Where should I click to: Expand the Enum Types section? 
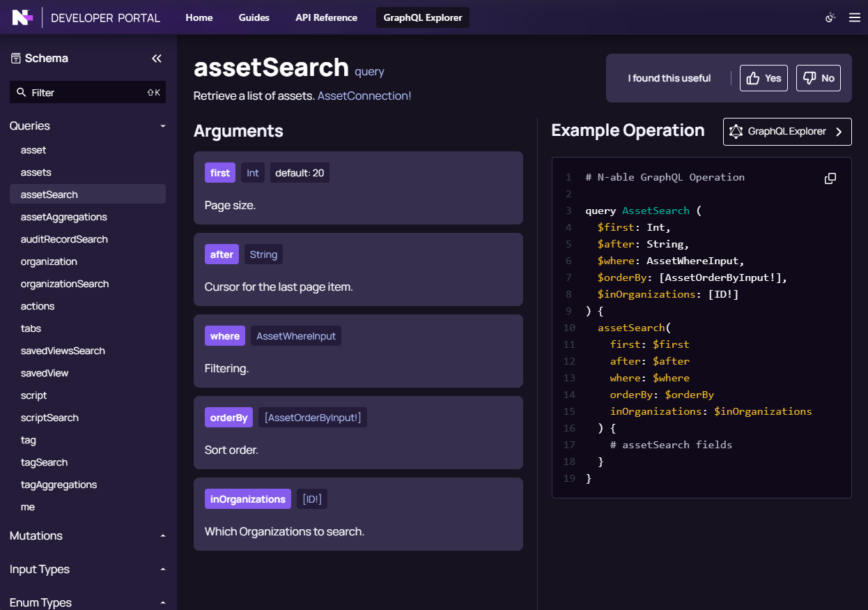pyautogui.click(x=88, y=603)
